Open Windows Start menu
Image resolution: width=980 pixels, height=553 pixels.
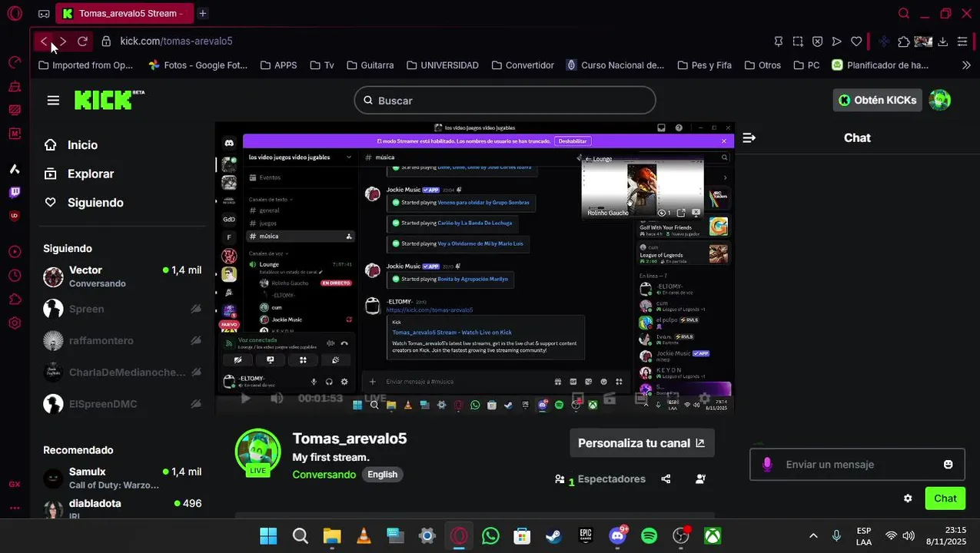pyautogui.click(x=268, y=536)
